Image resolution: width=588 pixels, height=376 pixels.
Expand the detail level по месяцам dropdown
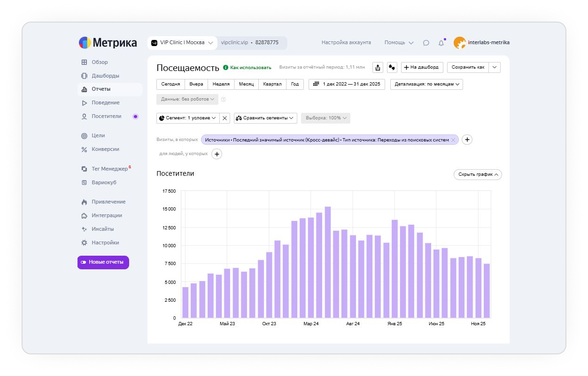[426, 84]
